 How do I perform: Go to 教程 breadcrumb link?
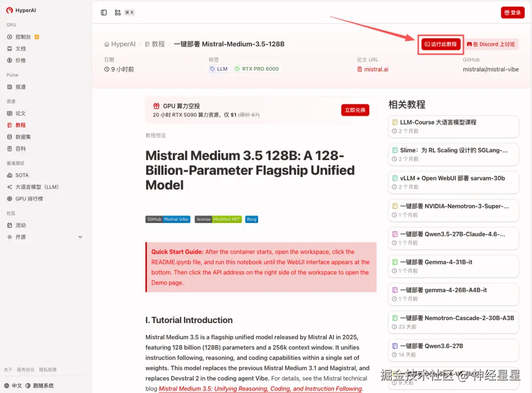click(x=155, y=44)
